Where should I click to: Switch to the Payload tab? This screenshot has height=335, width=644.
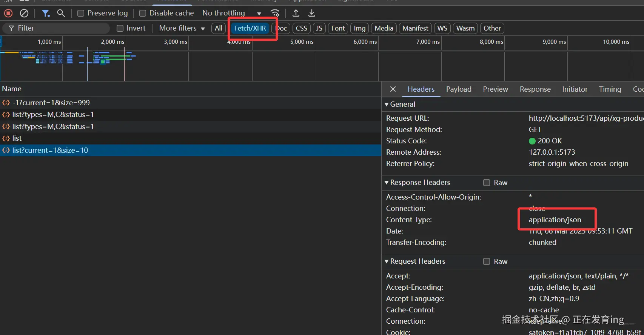pyautogui.click(x=459, y=89)
